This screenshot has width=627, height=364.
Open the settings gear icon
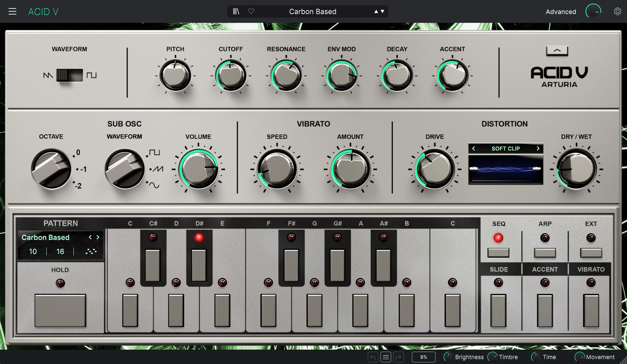coord(617,11)
